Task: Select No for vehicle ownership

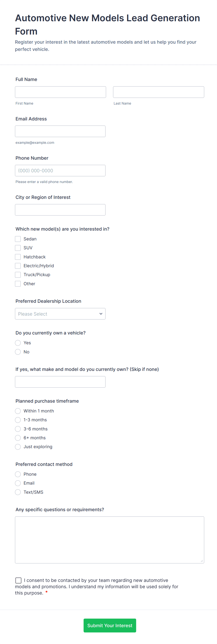Action: pos(18,352)
